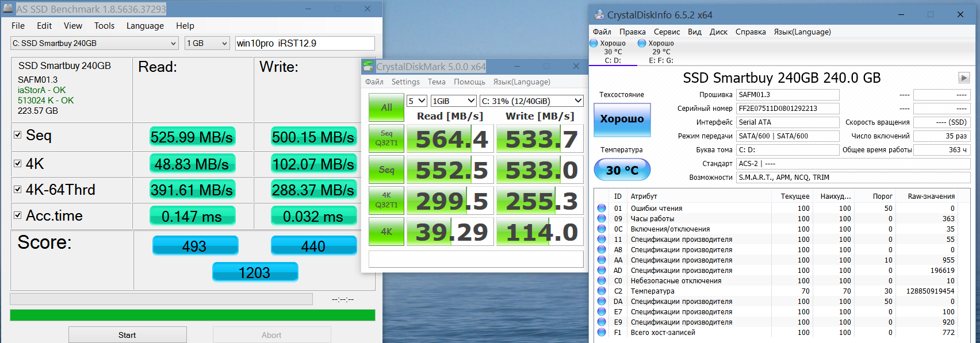Click status orb for attribute 0C Включения/отключения
This screenshot has width=980, height=343.
point(602,229)
